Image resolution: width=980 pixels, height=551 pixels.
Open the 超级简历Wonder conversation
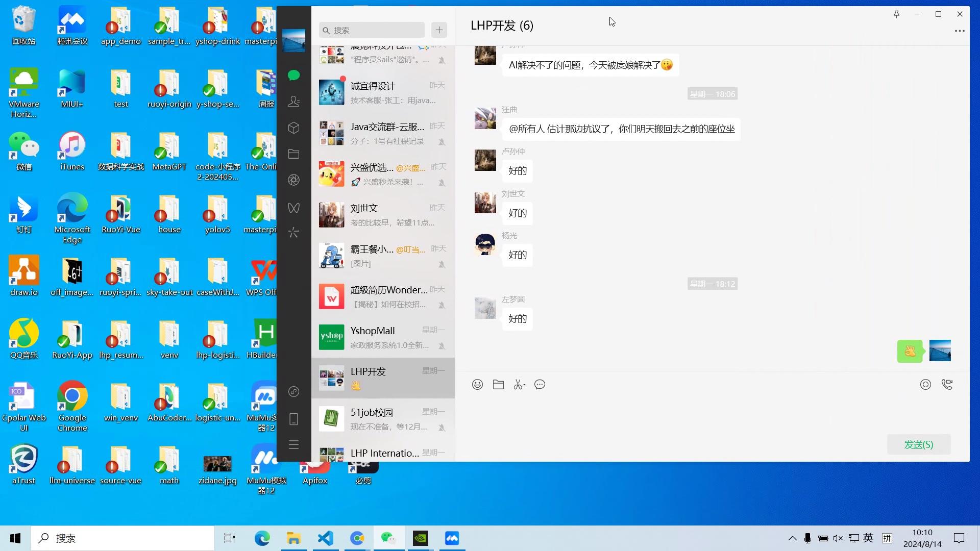coord(383,296)
